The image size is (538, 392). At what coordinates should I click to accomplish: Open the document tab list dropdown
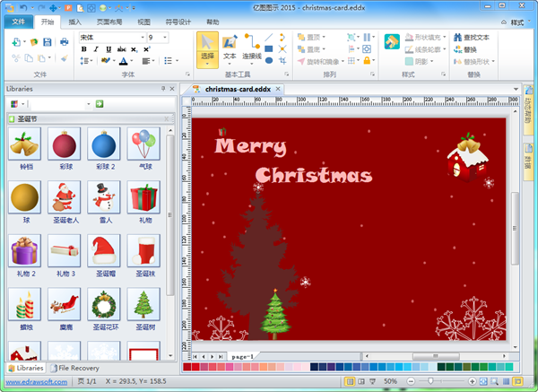[516, 89]
